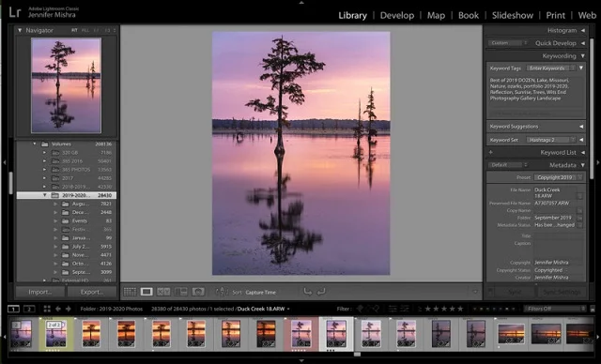
Task: Toggle filter by unflagged or rejected flags
Action: (x=373, y=309)
